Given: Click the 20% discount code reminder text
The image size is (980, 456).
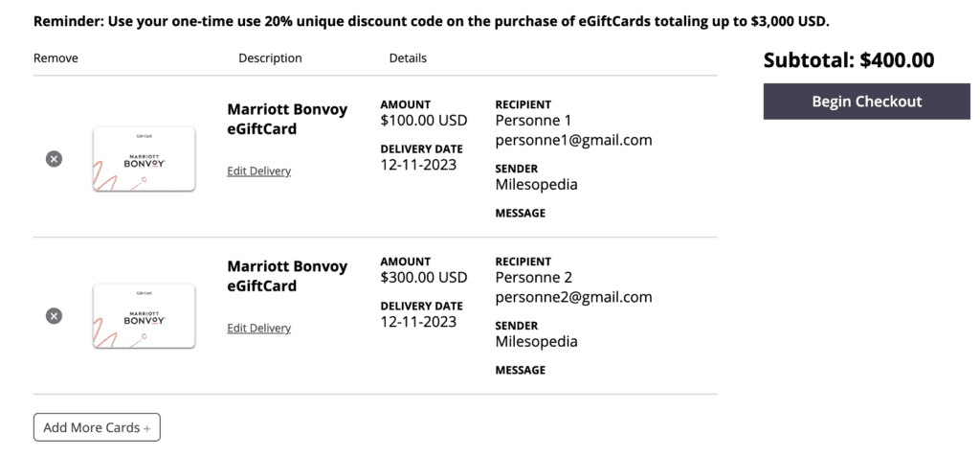Looking at the screenshot, I should pyautogui.click(x=431, y=20).
